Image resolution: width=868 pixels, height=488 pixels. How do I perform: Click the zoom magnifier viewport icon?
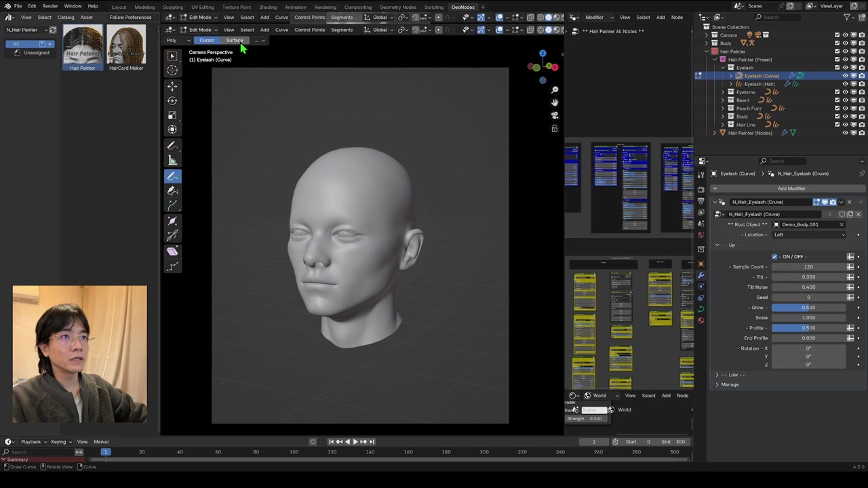point(555,89)
